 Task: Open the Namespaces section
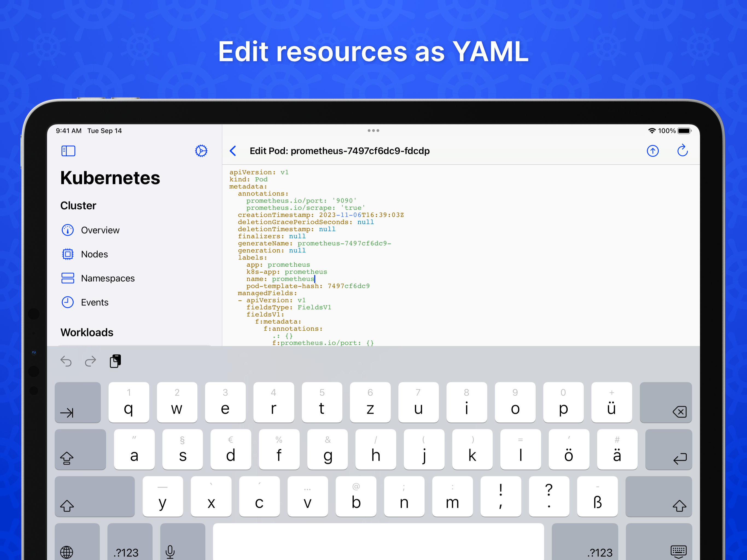pos(108,278)
